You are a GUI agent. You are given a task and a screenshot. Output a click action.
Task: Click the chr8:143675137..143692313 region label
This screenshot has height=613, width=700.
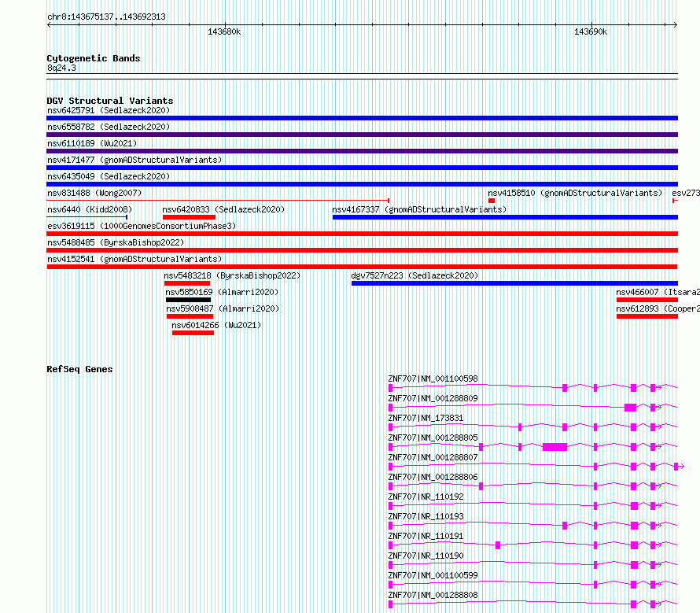tap(106, 17)
